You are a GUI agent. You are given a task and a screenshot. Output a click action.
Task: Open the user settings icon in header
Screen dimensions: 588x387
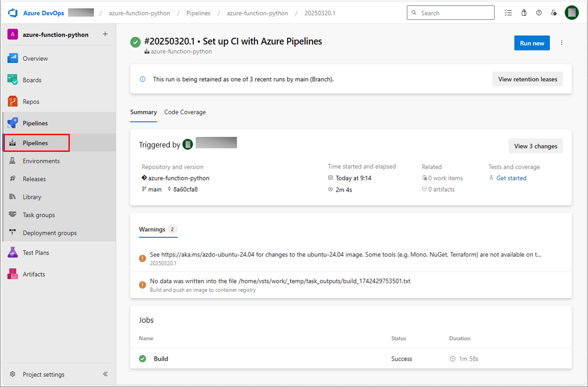click(554, 13)
